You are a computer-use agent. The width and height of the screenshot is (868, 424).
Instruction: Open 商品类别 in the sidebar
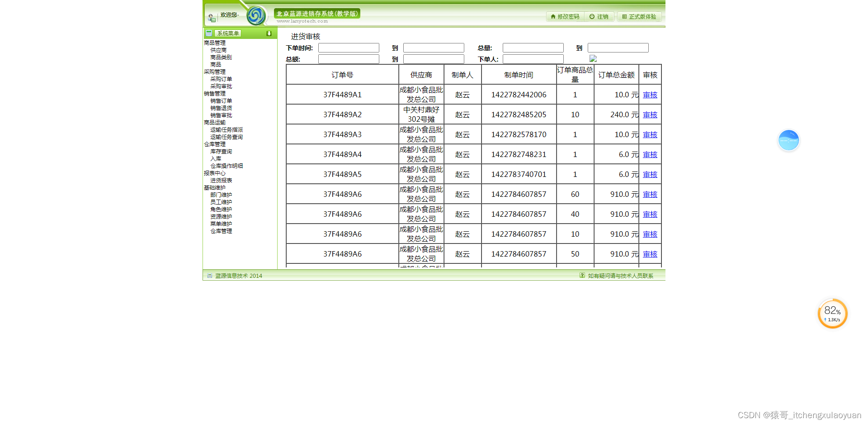221,57
